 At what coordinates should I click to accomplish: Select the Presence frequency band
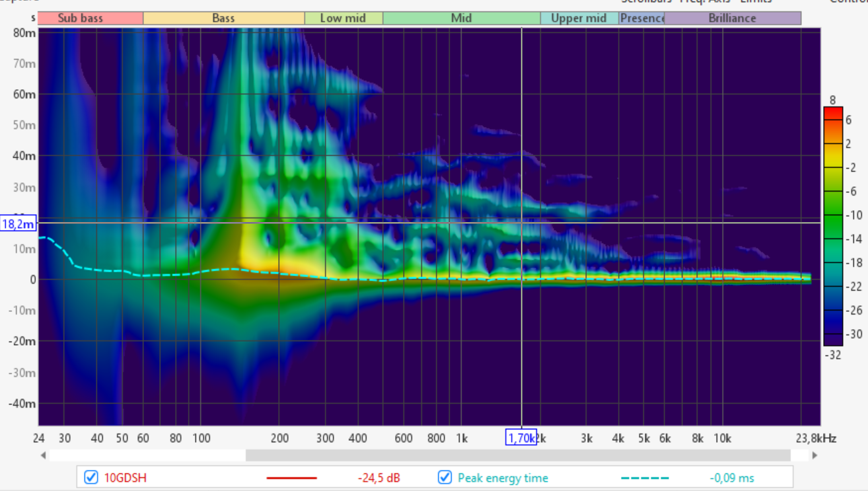641,18
